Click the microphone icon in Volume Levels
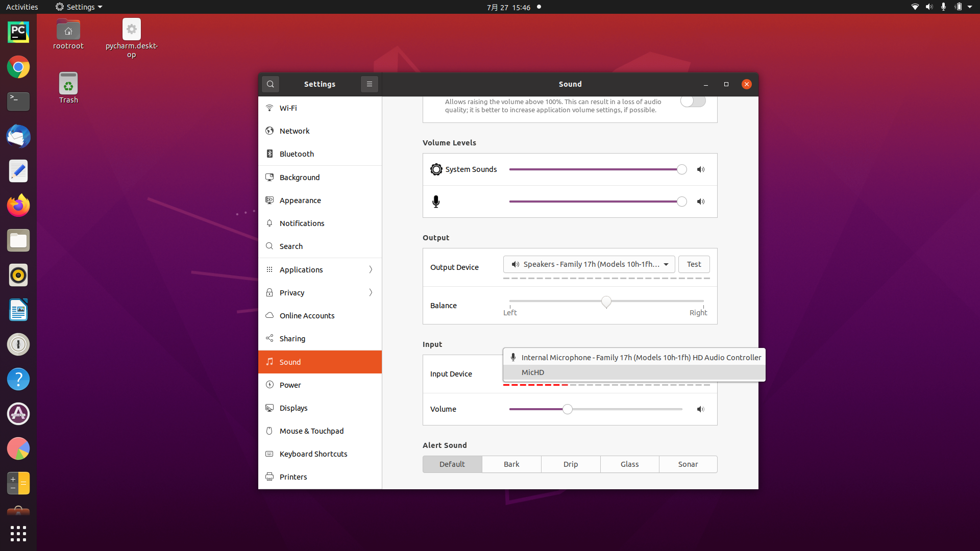Screen dimensions: 980x551 (x=436, y=201)
